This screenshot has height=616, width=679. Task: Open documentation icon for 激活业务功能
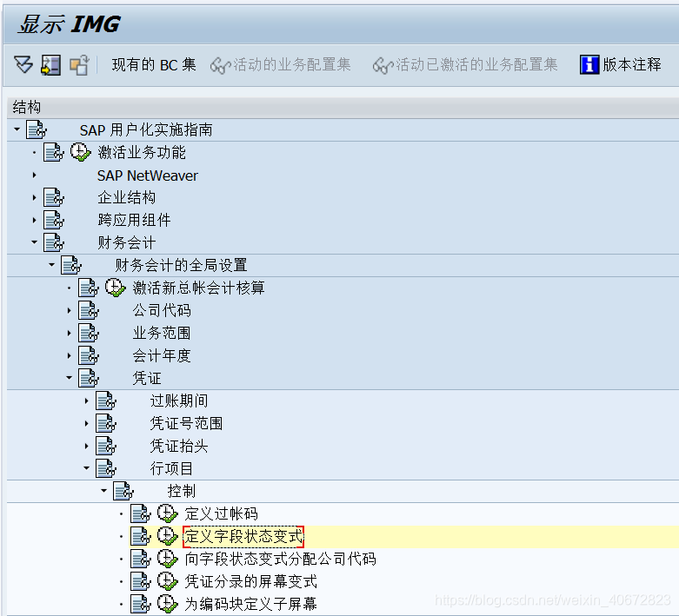(54, 152)
